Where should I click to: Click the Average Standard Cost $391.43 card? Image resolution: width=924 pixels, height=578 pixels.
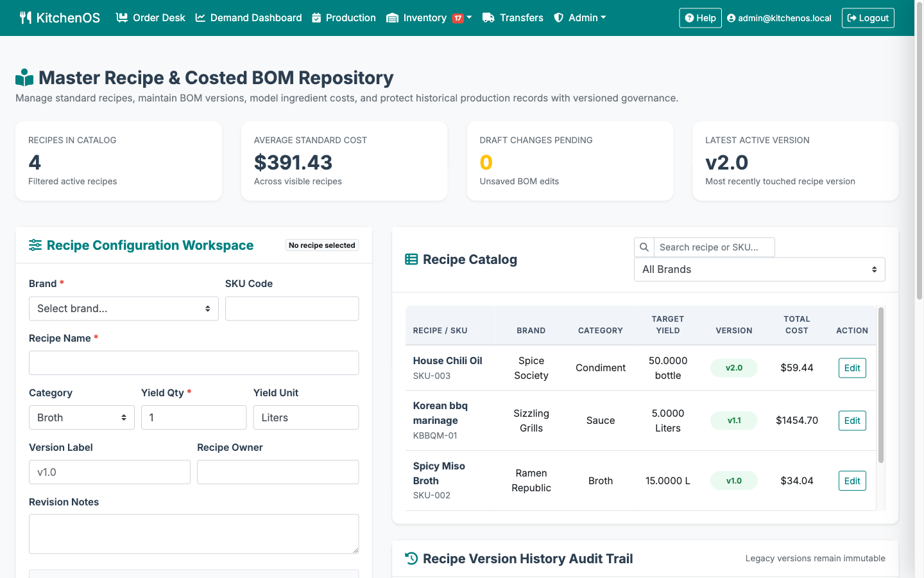(345, 161)
